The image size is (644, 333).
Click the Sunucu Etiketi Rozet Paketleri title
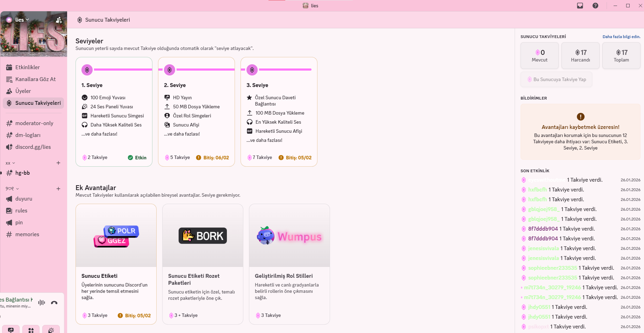click(x=194, y=280)
